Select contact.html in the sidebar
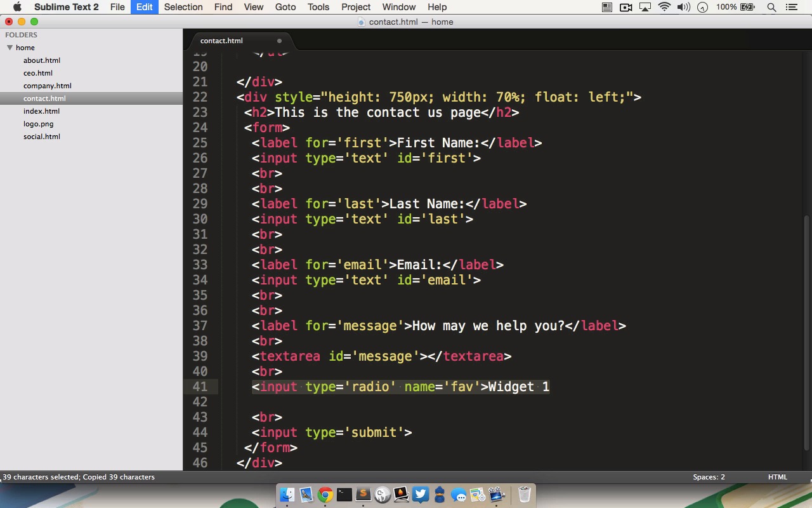The width and height of the screenshot is (812, 508). (91, 98)
